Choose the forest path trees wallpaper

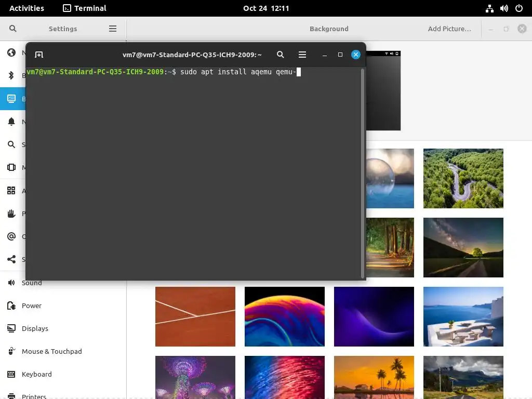click(390, 247)
